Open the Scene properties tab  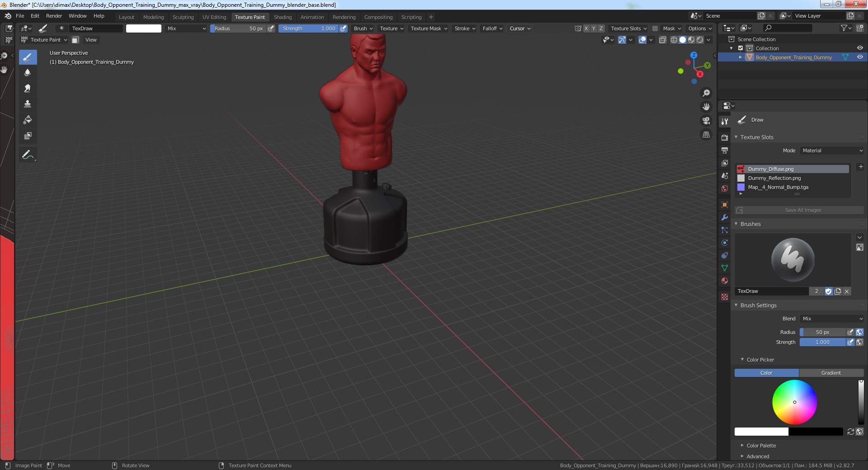coord(725,175)
